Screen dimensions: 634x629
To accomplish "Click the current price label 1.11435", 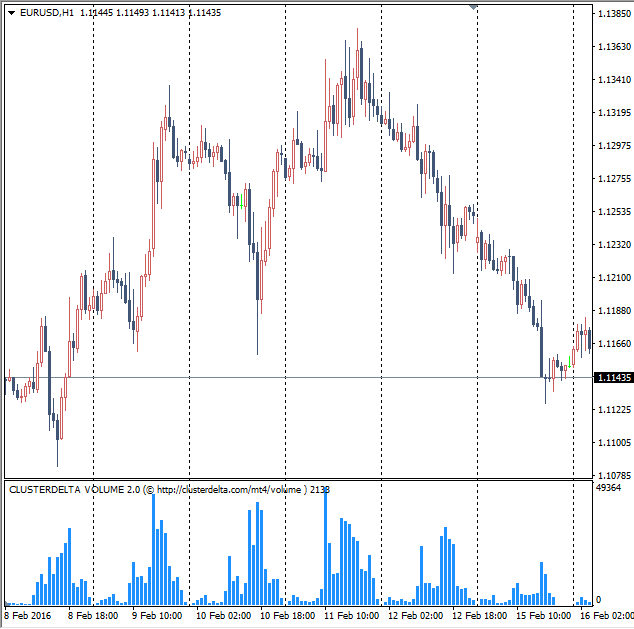I will [614, 378].
